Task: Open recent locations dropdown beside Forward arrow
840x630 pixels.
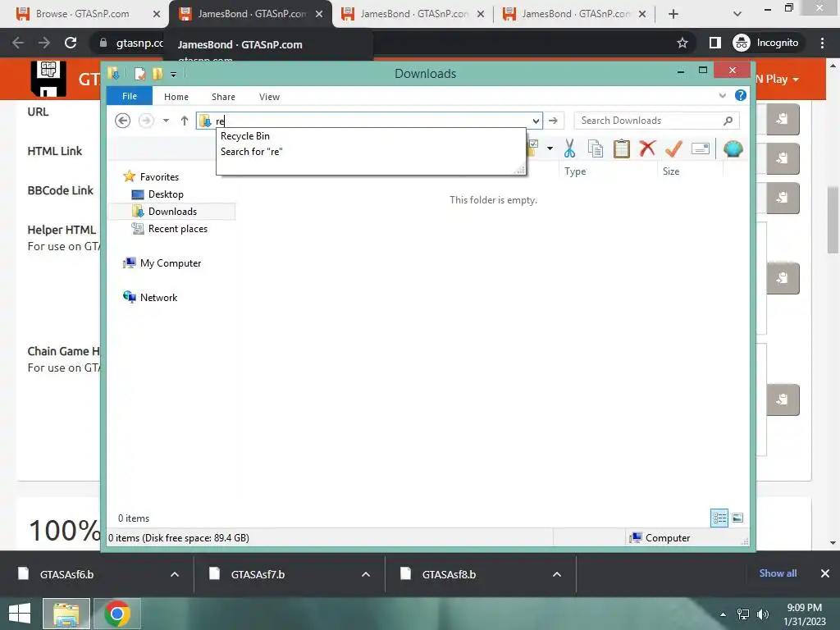Action: [166, 121]
